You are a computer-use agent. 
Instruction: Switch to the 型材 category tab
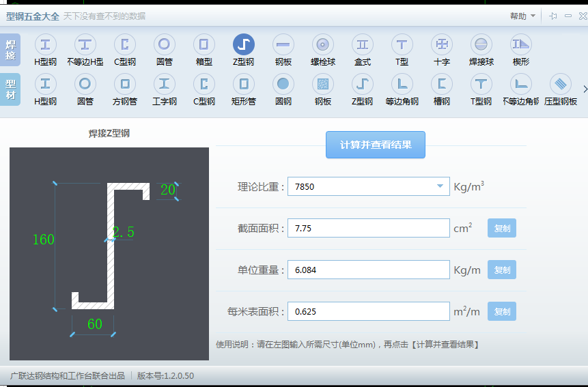coord(10,89)
